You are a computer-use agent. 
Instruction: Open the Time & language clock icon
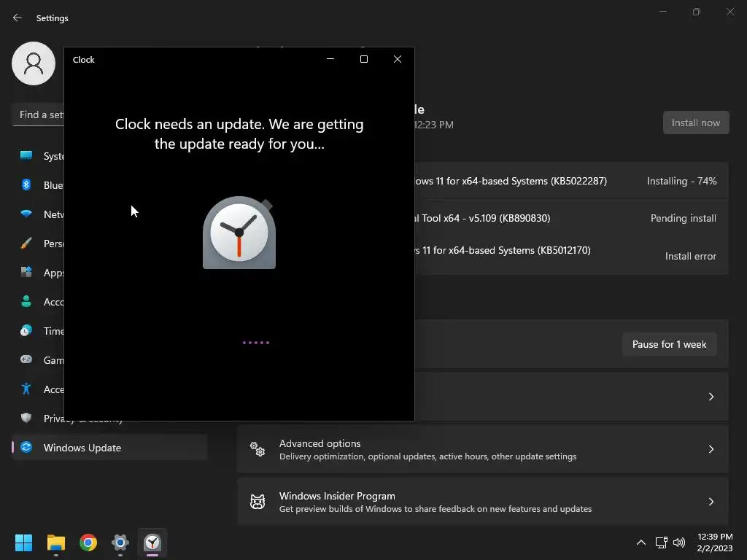tap(26, 330)
